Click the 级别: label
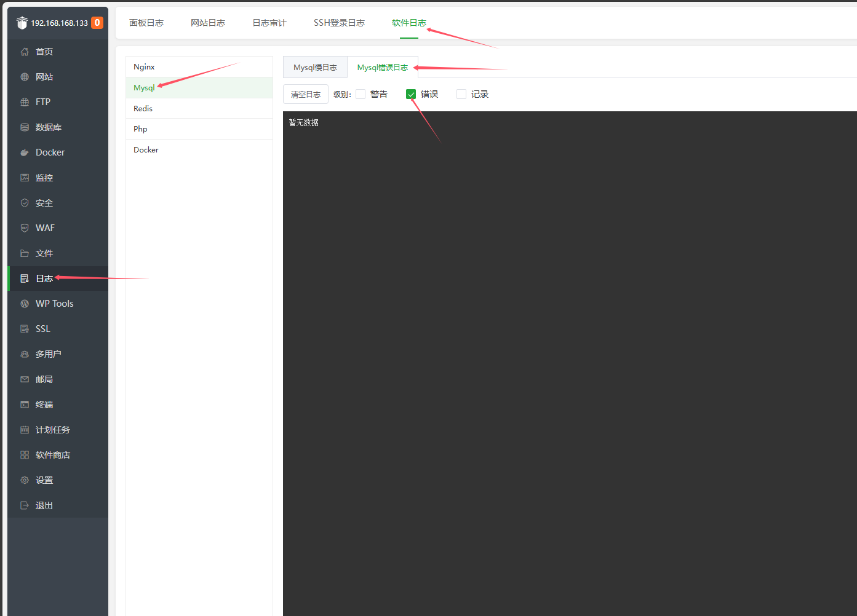 pos(342,94)
